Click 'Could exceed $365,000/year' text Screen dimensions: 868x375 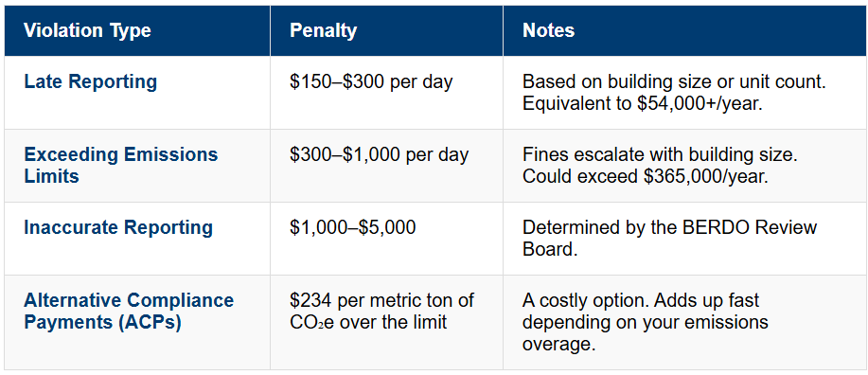tap(646, 177)
